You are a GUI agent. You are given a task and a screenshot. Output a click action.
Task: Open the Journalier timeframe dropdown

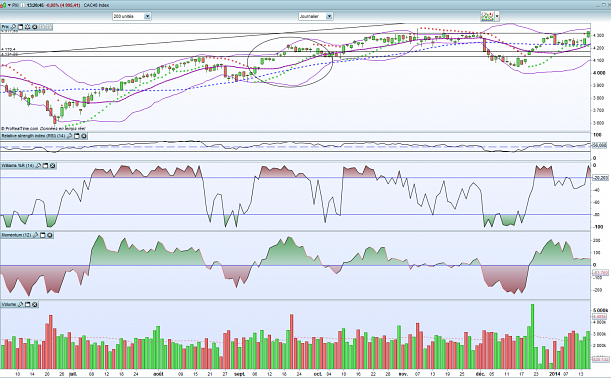click(x=316, y=16)
